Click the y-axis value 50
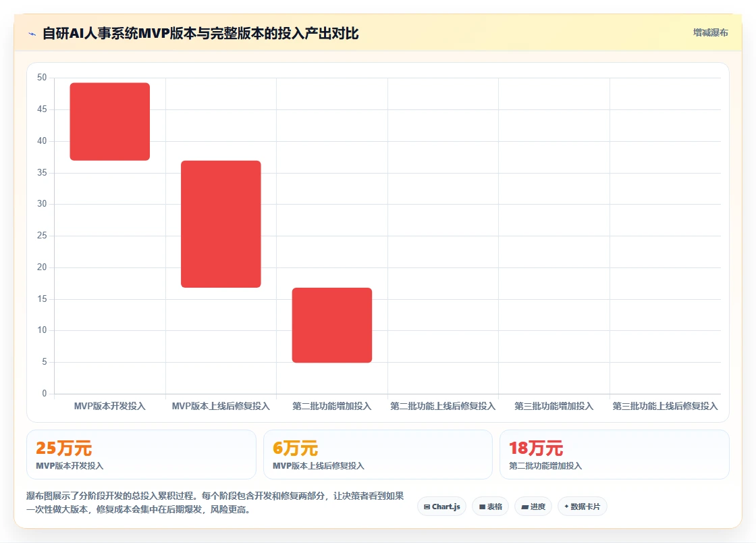Screen dimensions: 756x543 coord(42,78)
